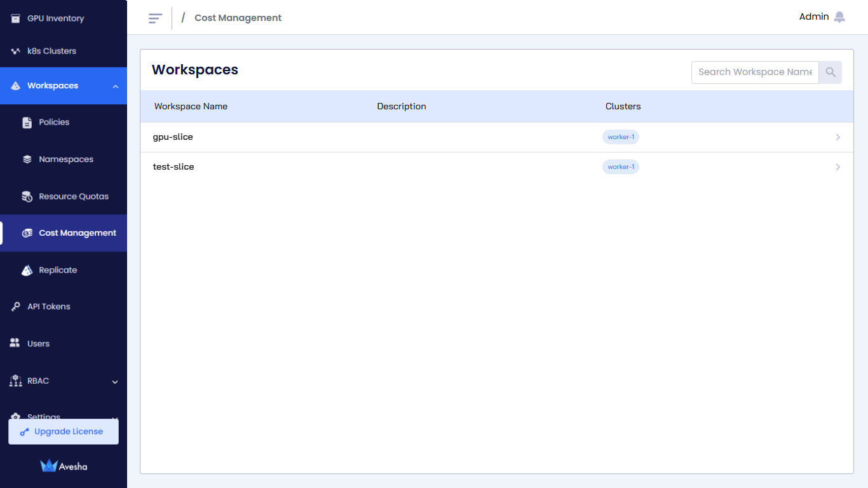Click the Search Workspace Name field

tap(754, 72)
